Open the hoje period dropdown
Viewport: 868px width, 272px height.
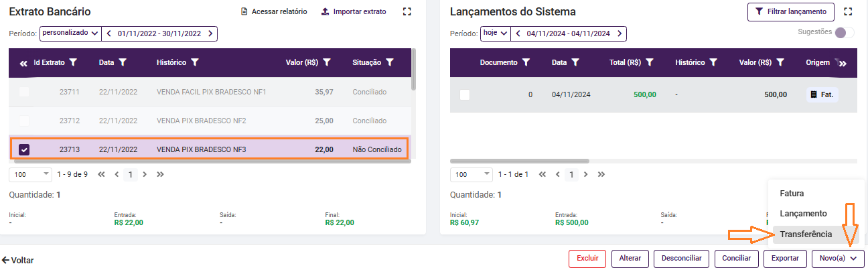tap(496, 33)
